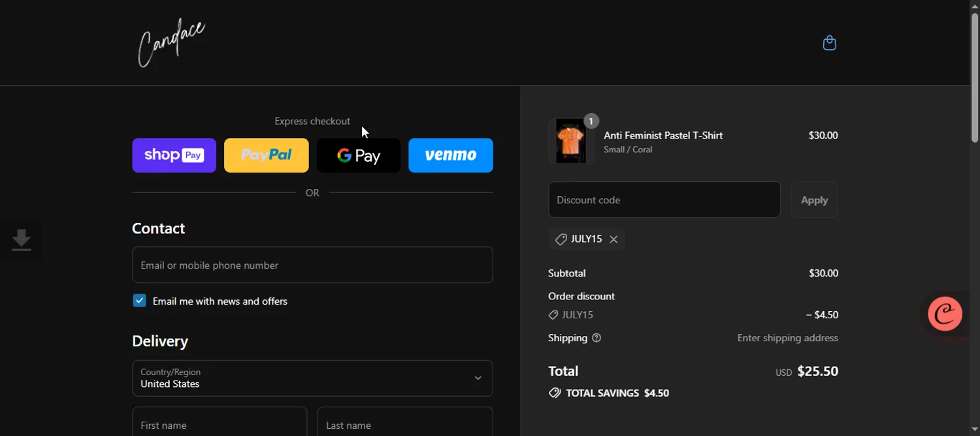The image size is (980, 436).
Task: Click the shipping help question mark icon
Action: click(596, 338)
